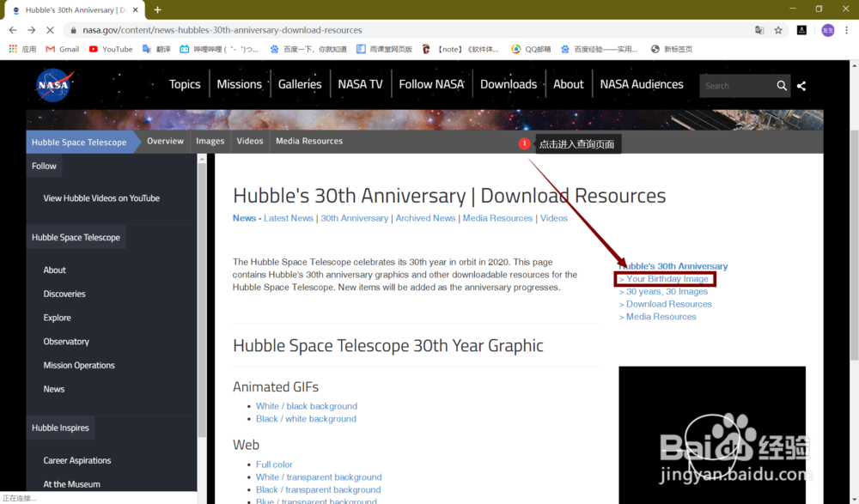Open Chrome three-dot menu
This screenshot has width=859, height=504.
point(846,30)
